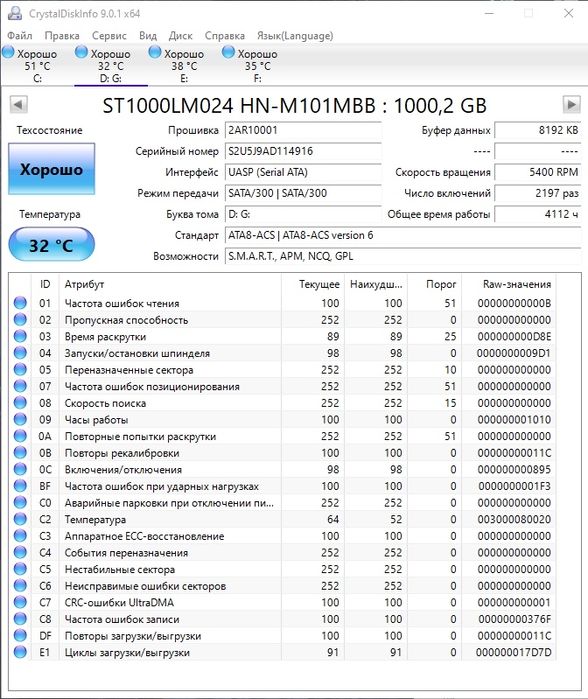This screenshot has width=588, height=699.
Task: Click status circle for Повторы рекалибровки row
Action: coord(20,453)
